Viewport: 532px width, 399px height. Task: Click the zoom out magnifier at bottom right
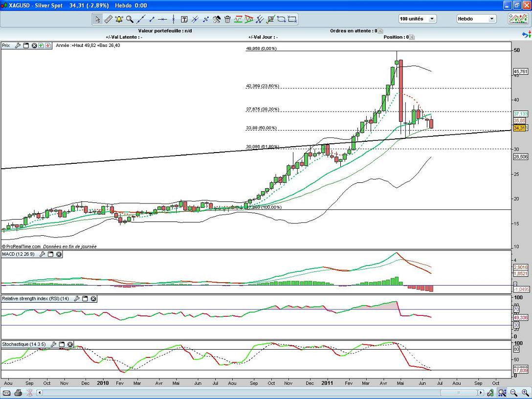[513, 393]
